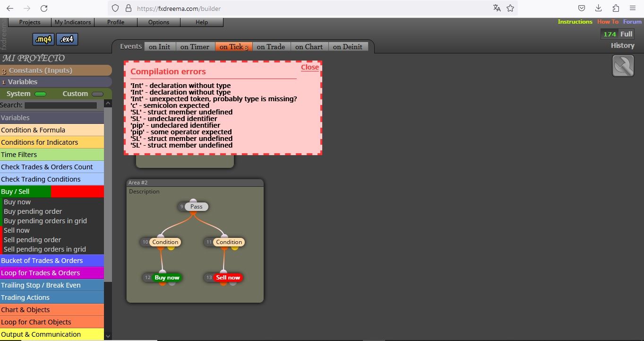The height and width of the screenshot is (341, 644).
Task: Switch to the on Trade tab
Action: click(x=271, y=46)
